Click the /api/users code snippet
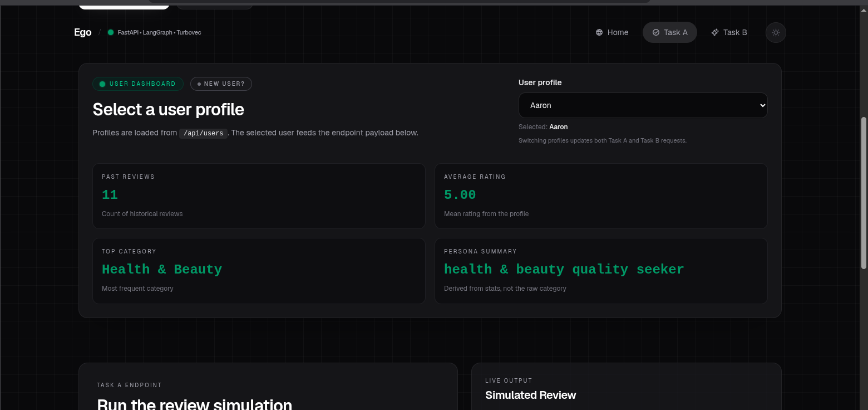The image size is (868, 410). click(x=203, y=133)
